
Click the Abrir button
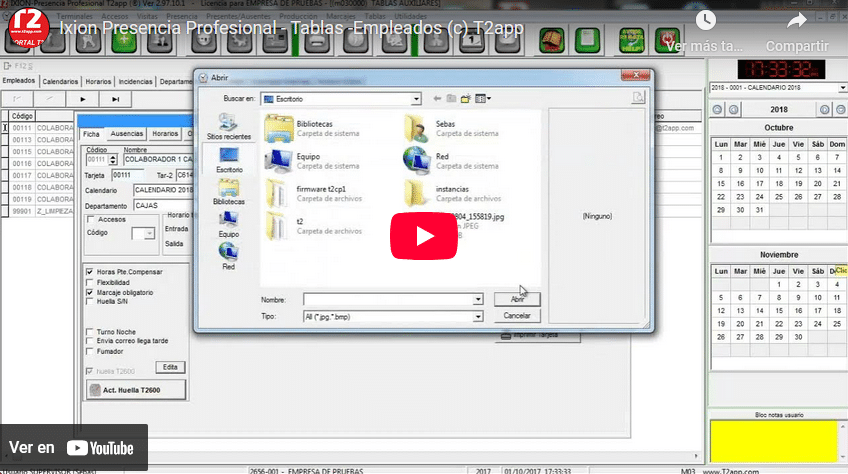click(x=516, y=299)
